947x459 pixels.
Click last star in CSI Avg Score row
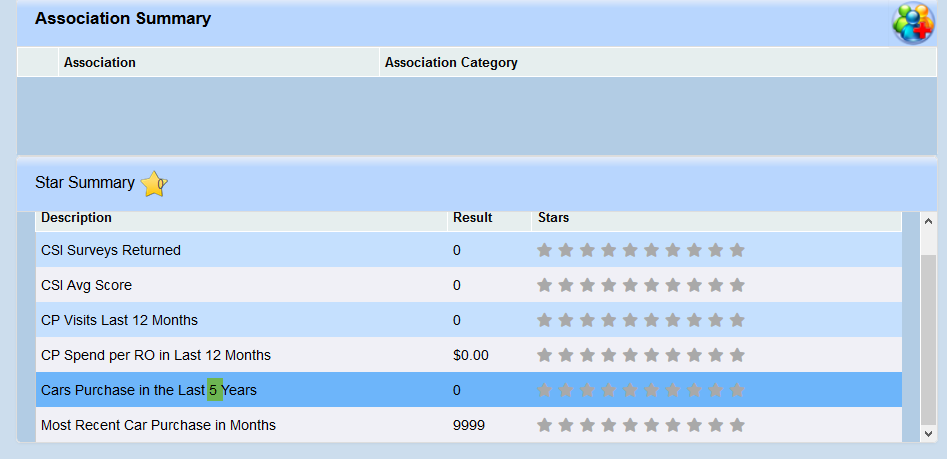[x=737, y=285]
